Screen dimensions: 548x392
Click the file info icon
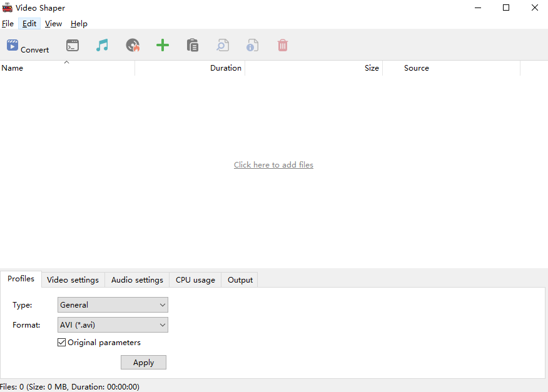(x=252, y=46)
